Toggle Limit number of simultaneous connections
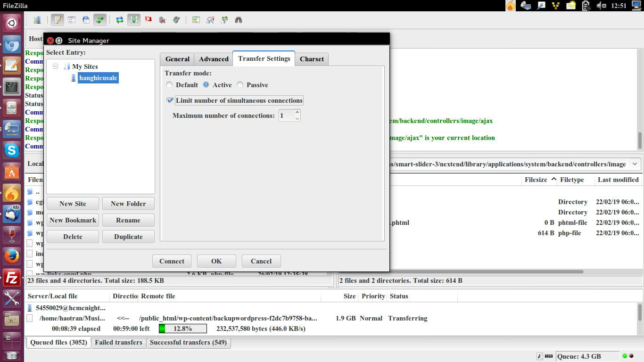The height and width of the screenshot is (362, 644). [235, 100]
